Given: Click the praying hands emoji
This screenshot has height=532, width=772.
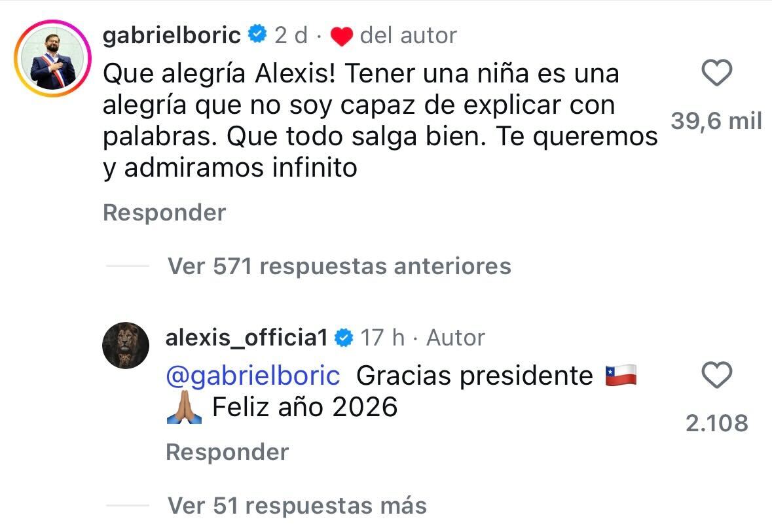Looking at the screenshot, I should click(183, 408).
